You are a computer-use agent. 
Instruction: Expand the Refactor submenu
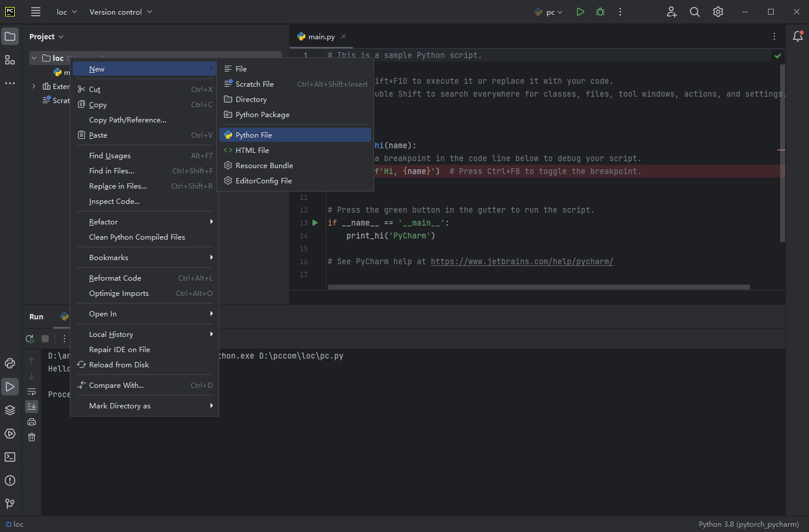coord(144,222)
